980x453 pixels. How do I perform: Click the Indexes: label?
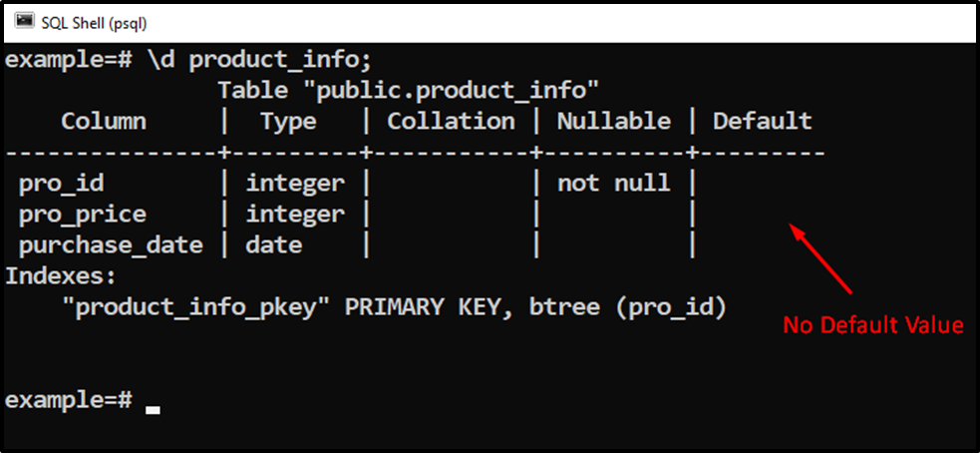[x=61, y=276]
